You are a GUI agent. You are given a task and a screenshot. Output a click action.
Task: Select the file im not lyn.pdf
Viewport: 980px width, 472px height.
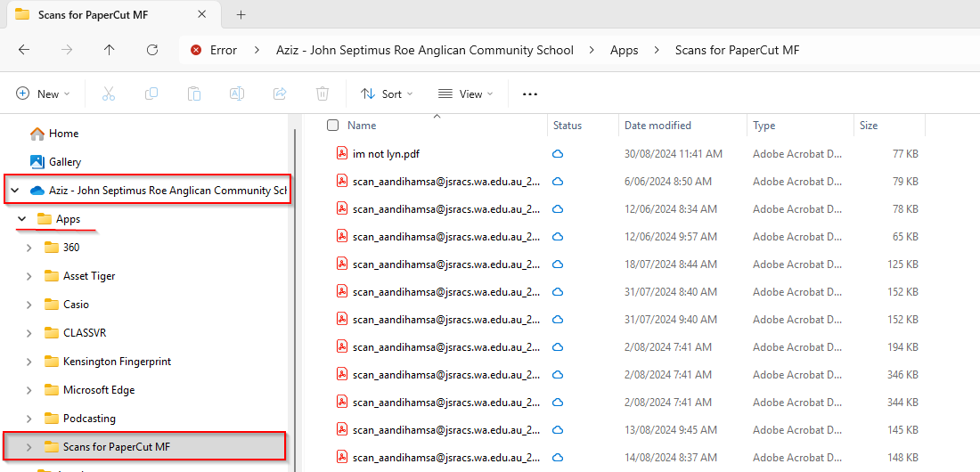click(386, 154)
